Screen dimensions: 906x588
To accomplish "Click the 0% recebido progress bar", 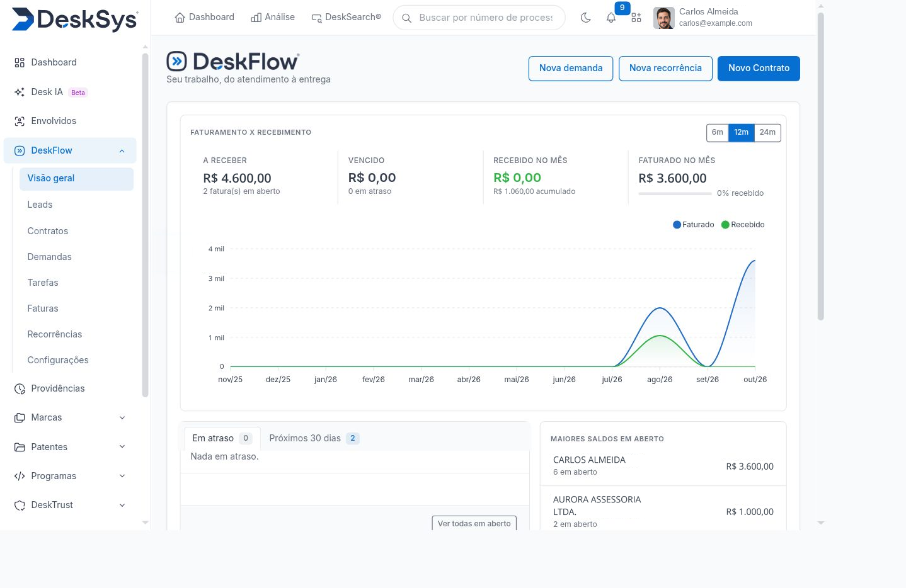I will point(675,193).
